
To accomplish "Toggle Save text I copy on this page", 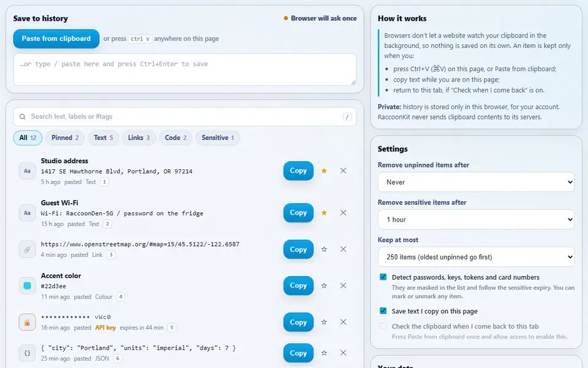I will pyautogui.click(x=383, y=311).
